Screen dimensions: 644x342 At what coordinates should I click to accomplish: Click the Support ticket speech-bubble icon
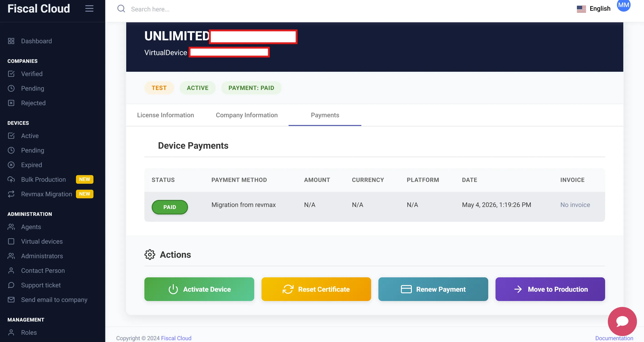(x=11, y=285)
